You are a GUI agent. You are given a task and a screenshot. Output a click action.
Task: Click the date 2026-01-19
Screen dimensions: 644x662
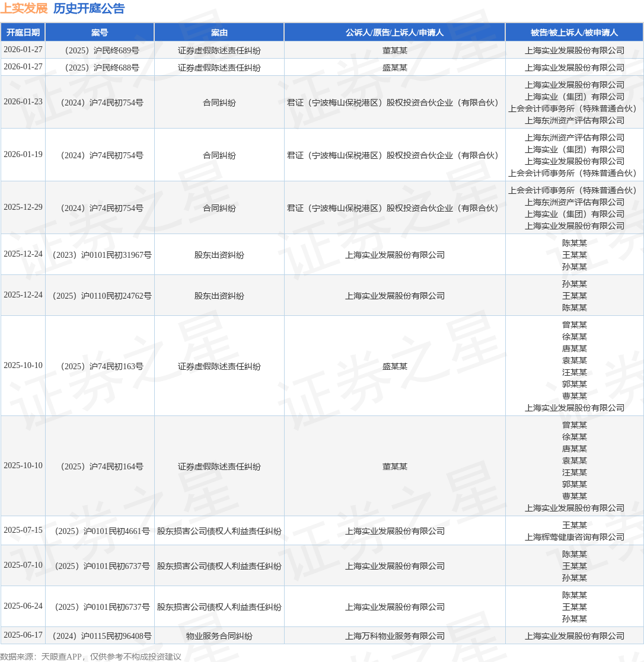[x=23, y=155]
